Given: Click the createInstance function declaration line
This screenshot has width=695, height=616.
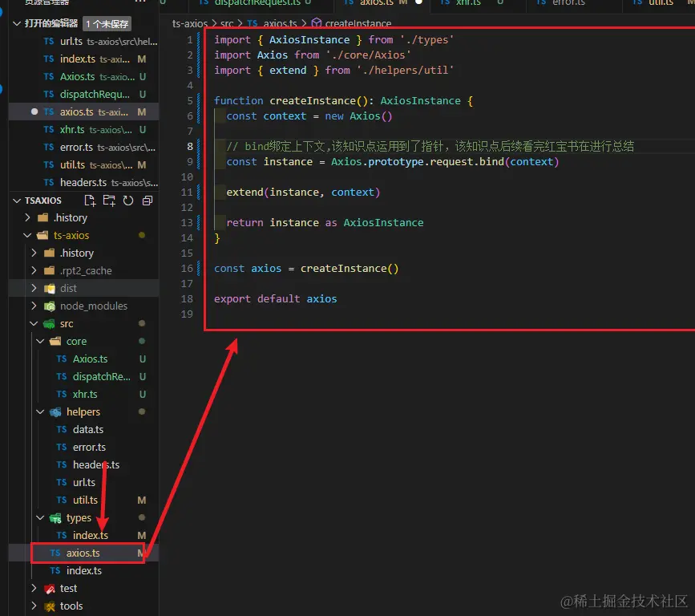Looking at the screenshot, I should (344, 101).
